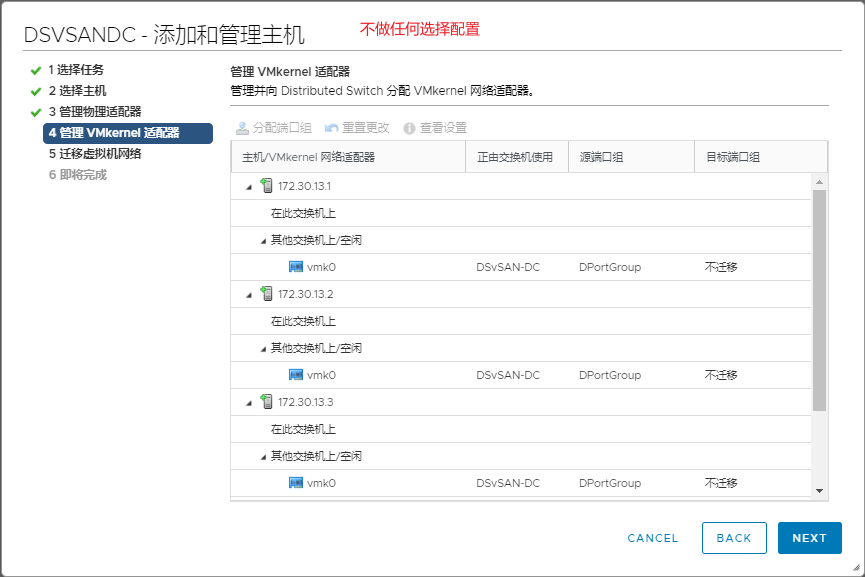Screen dimensions: 865x577
Task: Go to step 3 管理物理适配器
Action: [95, 112]
